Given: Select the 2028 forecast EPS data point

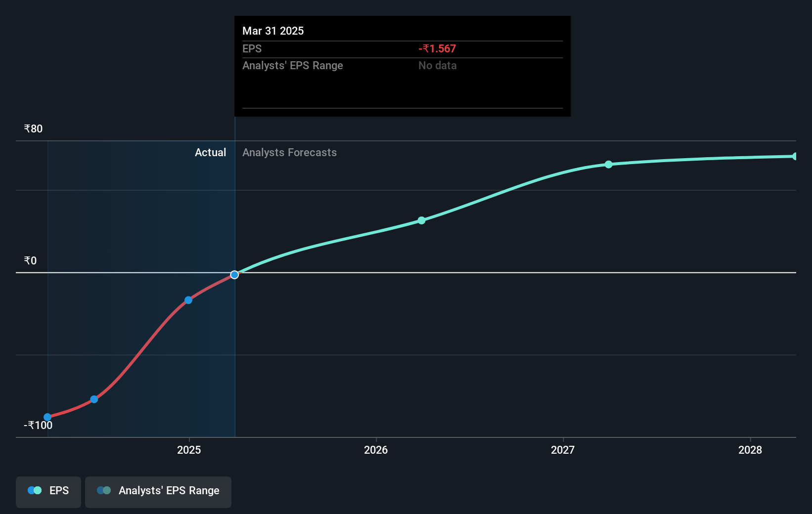Looking at the screenshot, I should (795, 156).
